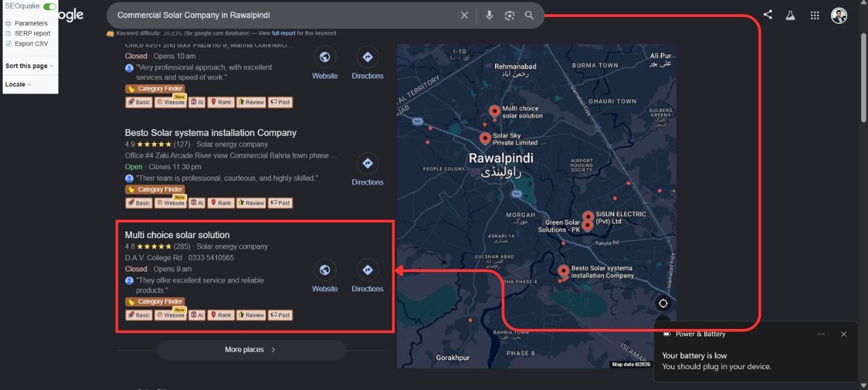Open Multi choice solar solution listing title
Viewport: 868px width, 390px height.
pyautogui.click(x=177, y=235)
